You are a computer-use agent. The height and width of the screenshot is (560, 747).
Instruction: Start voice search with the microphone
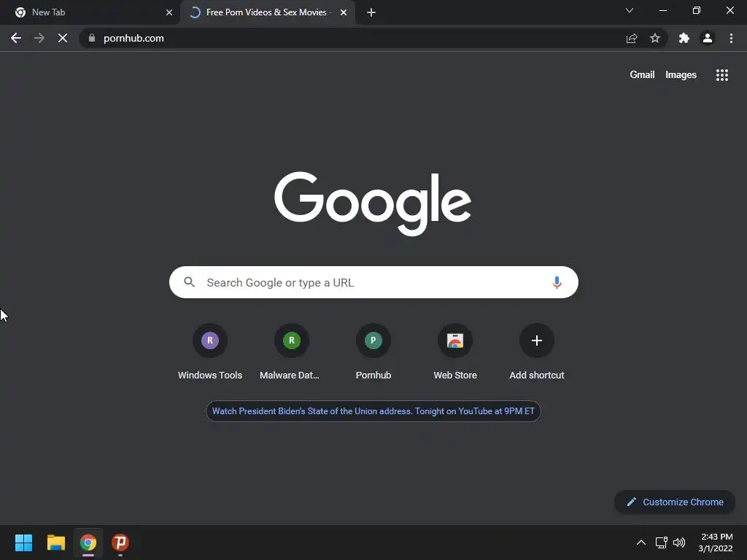coord(557,282)
